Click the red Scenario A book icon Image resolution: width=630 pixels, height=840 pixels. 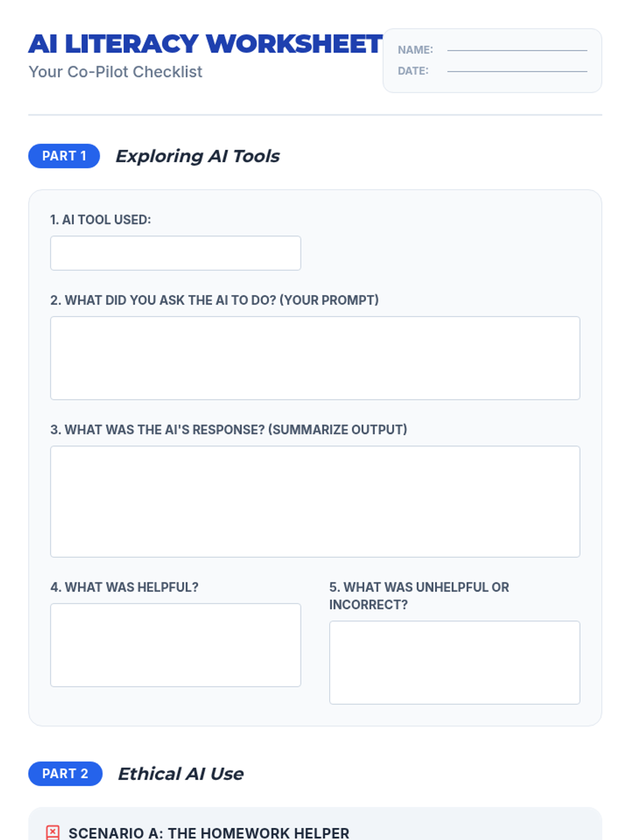52,832
